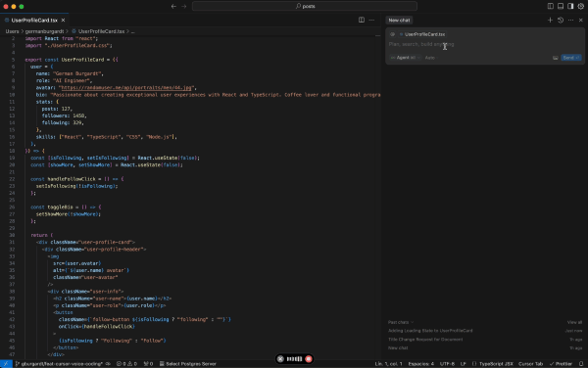
Task: Click the git branch feat-cursor-voice-coding
Action: [59, 363]
